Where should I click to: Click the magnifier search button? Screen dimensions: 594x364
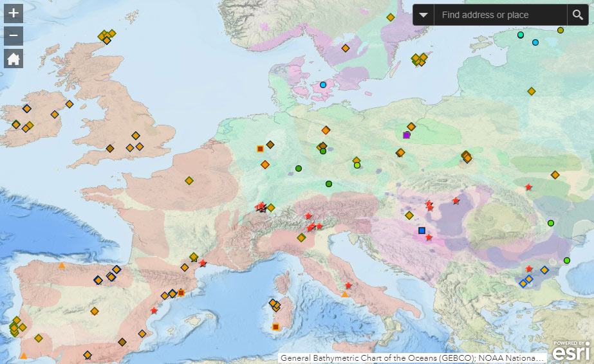pyautogui.click(x=578, y=15)
